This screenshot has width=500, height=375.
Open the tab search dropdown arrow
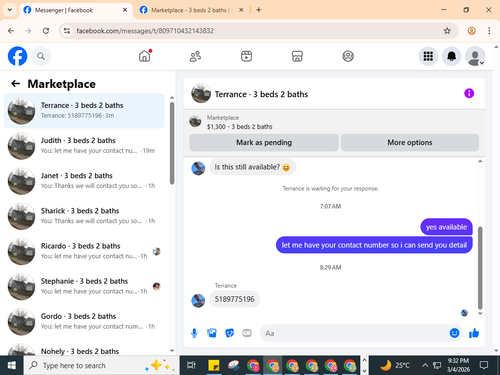pos(10,10)
